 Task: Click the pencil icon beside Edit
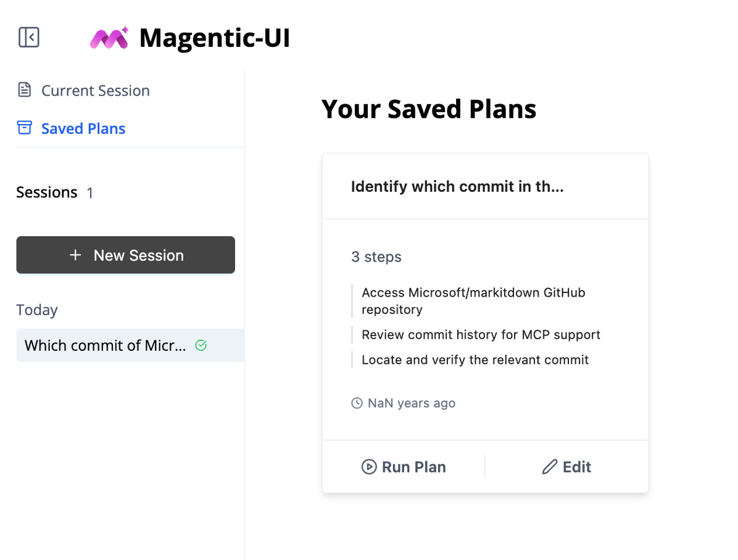click(549, 467)
